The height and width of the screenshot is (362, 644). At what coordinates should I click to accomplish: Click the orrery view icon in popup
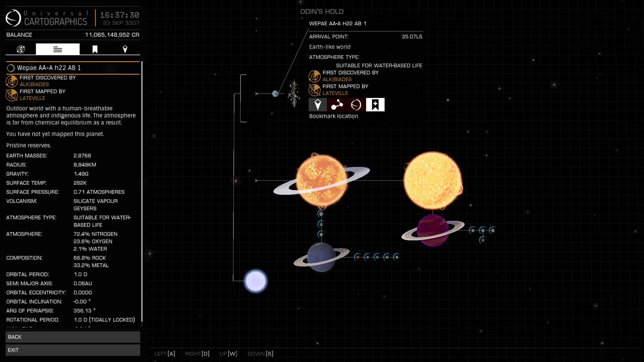[337, 105]
